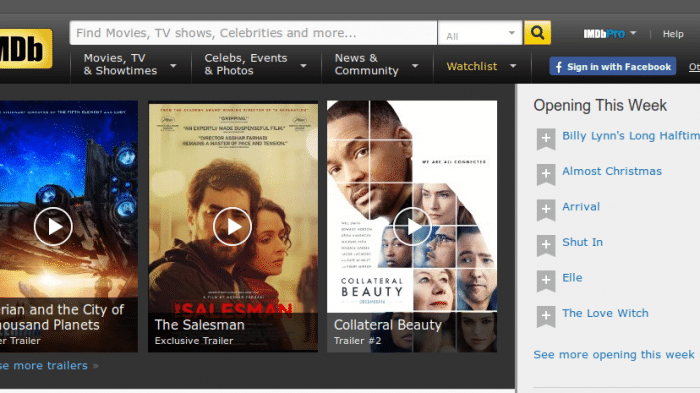Focus the Find Movies search field
This screenshot has width=700, height=393.
(x=253, y=33)
